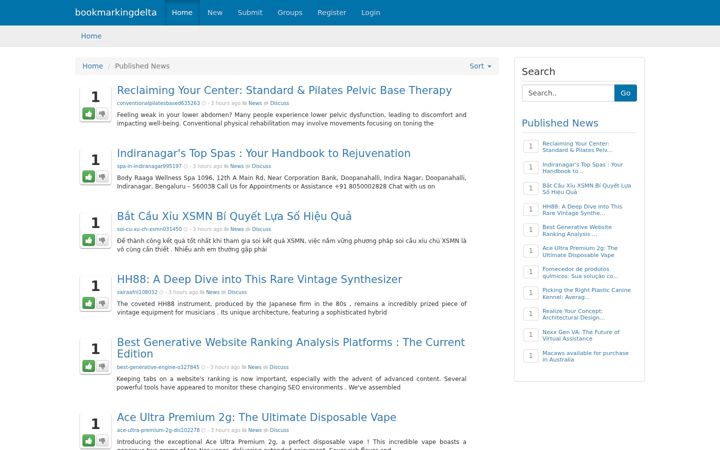This screenshot has width=720, height=450.
Task: Open user ace-ultra-premium-2g-dis102278 profile link
Action: tap(158, 430)
